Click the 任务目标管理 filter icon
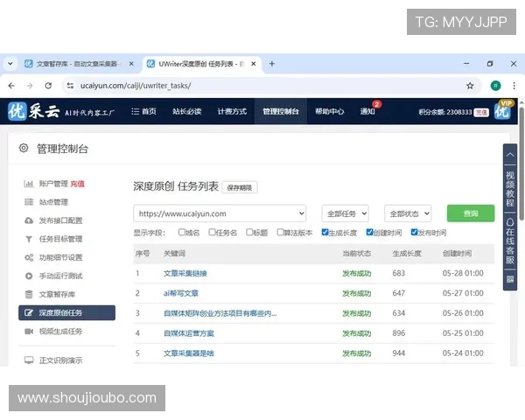525x420 pixels. (29, 239)
